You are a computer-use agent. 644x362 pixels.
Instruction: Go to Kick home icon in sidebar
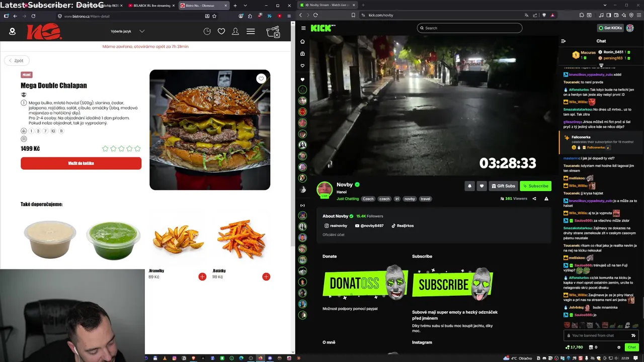[x=302, y=42]
